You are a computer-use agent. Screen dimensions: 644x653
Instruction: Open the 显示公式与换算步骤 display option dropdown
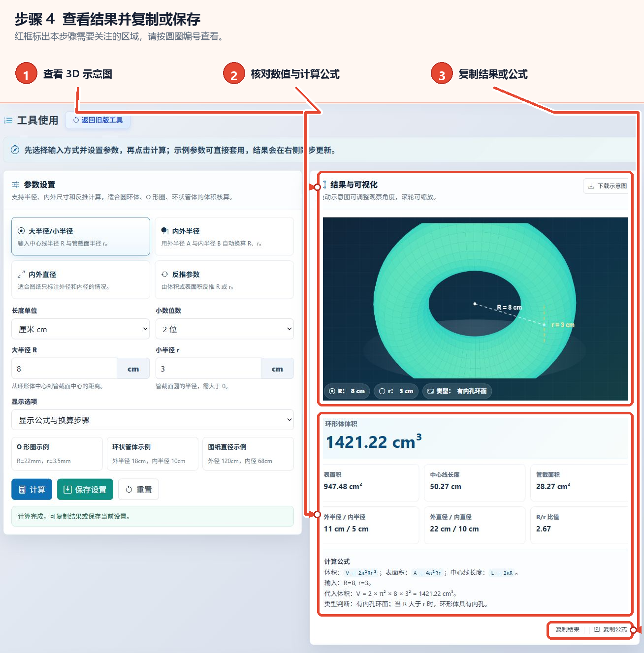pyautogui.click(x=153, y=420)
